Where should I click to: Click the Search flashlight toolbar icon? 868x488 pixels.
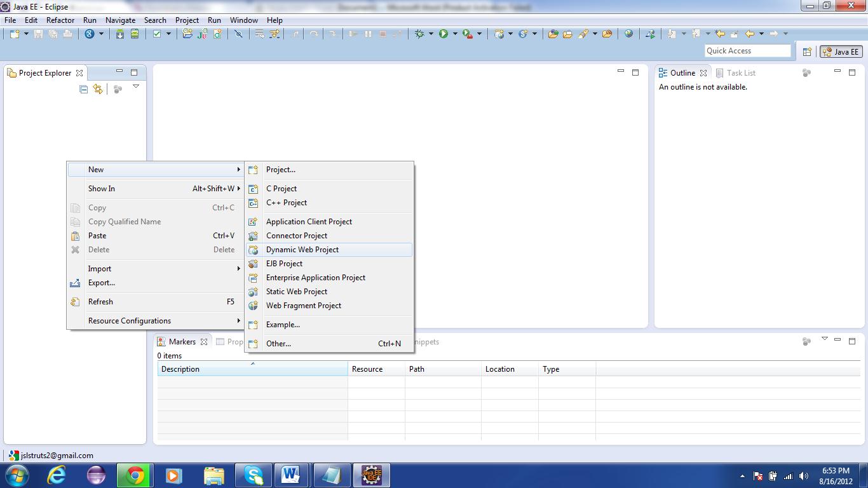583,34
